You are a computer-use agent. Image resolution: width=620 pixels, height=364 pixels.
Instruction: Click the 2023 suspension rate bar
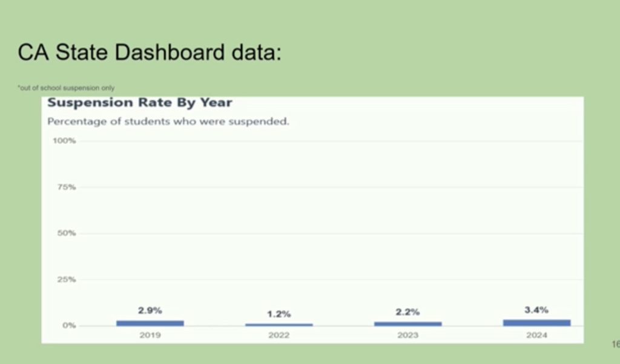tap(407, 323)
